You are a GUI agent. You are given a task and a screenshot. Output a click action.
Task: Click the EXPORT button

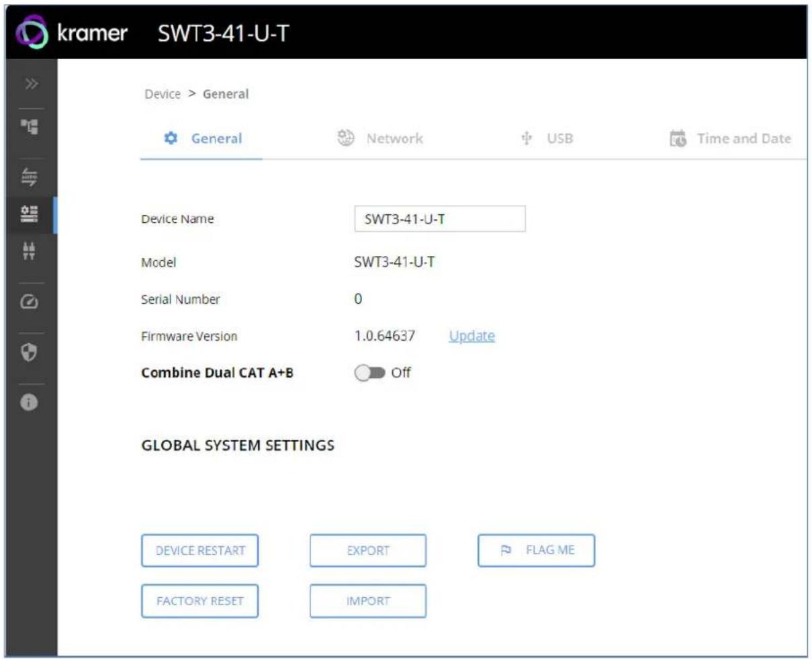point(368,551)
